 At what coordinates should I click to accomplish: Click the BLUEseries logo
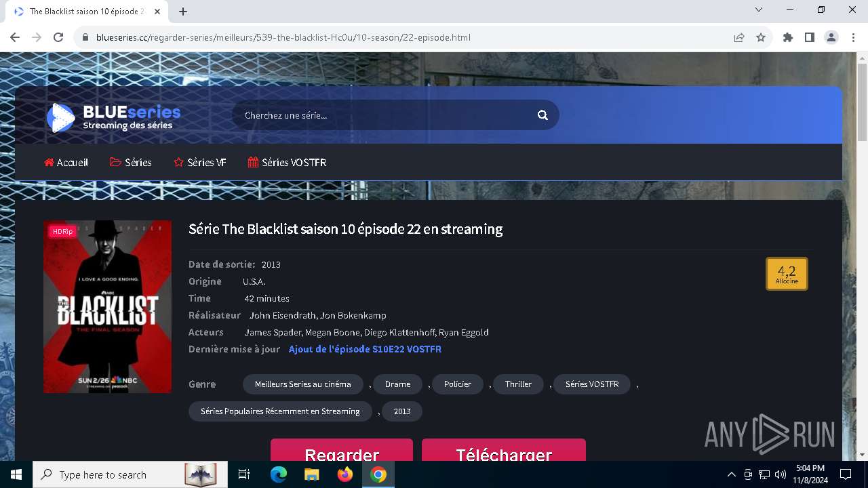pyautogui.click(x=113, y=117)
